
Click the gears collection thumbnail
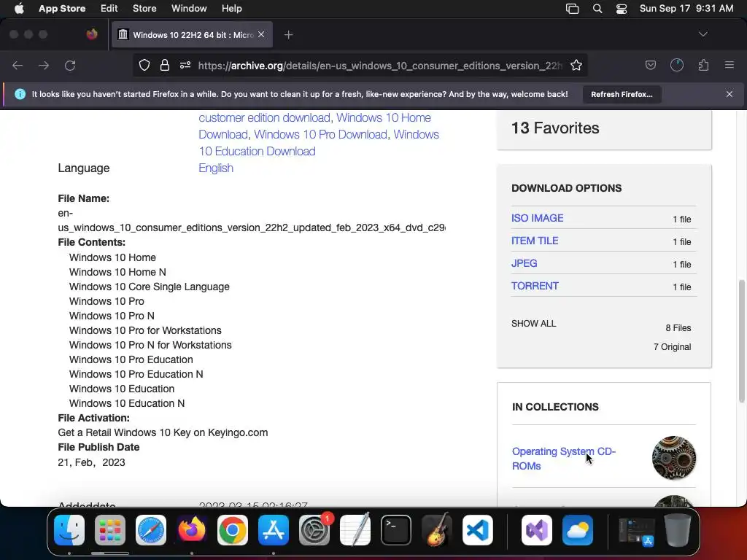673,458
